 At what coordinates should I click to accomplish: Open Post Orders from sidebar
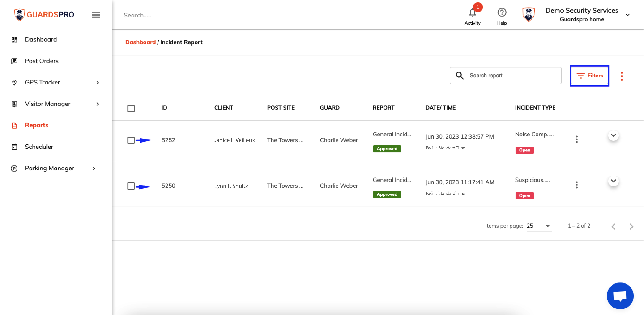[42, 61]
